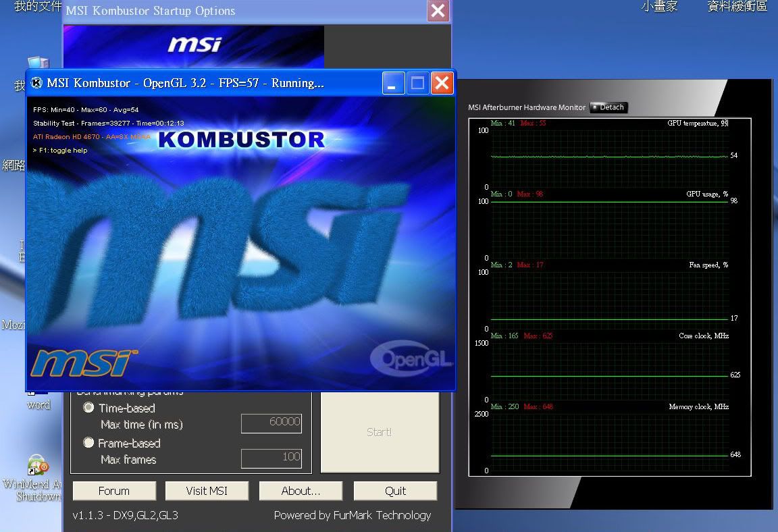This screenshot has height=532, width=778.
Task: Click the 'Powered by FurMark Technology' text
Action: pos(353,516)
